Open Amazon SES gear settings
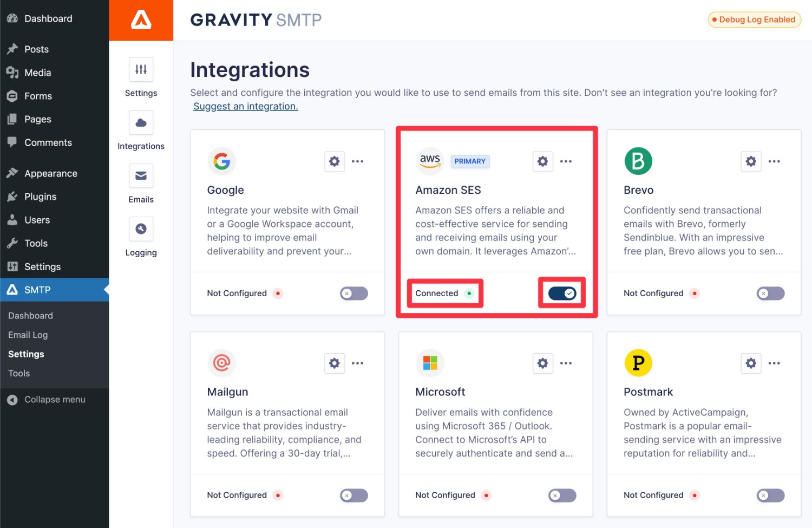 (542, 161)
